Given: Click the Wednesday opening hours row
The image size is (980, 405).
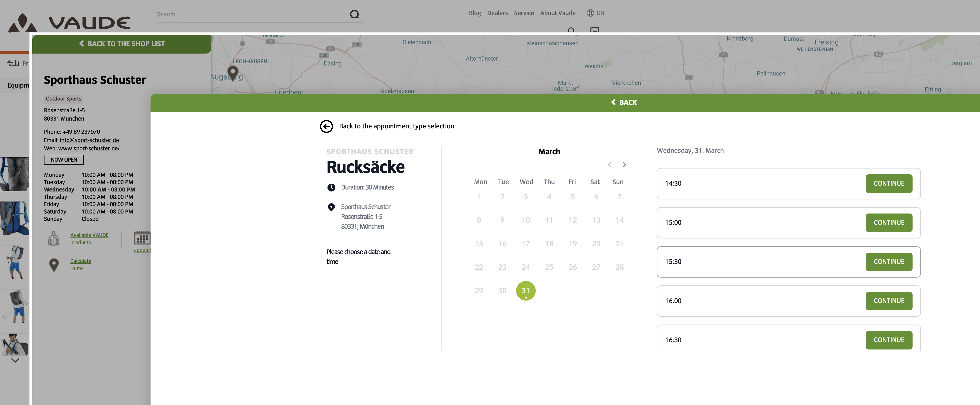Looking at the screenshot, I should [x=89, y=190].
